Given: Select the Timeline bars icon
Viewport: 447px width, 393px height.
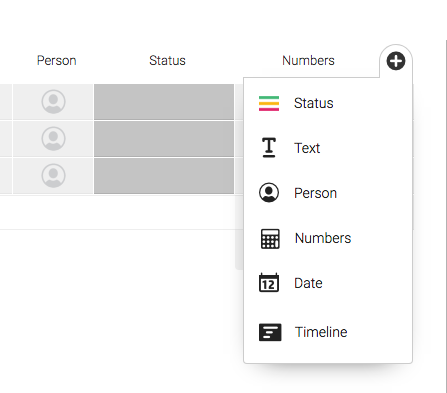Looking at the screenshot, I should click(x=270, y=332).
